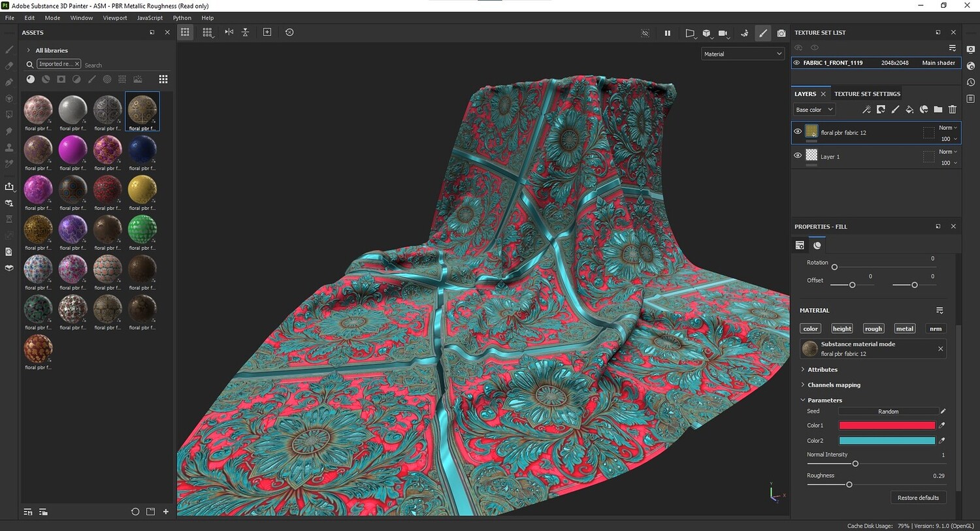The height and width of the screenshot is (531, 980).
Task: Open the Base color channel dropdown
Action: click(x=815, y=110)
